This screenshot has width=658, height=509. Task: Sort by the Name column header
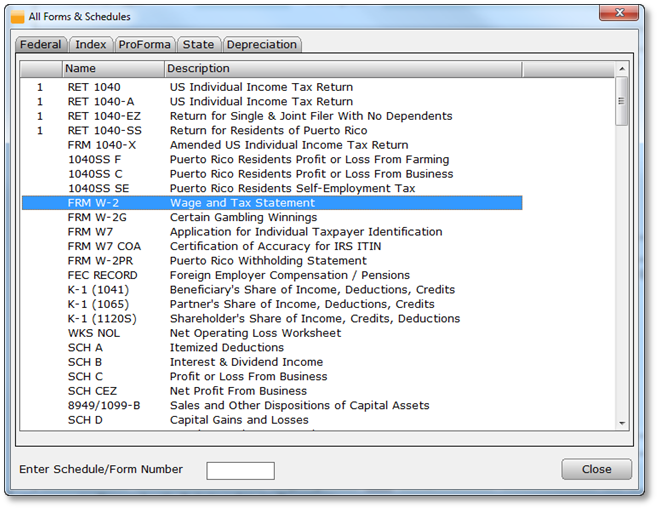[x=113, y=69]
